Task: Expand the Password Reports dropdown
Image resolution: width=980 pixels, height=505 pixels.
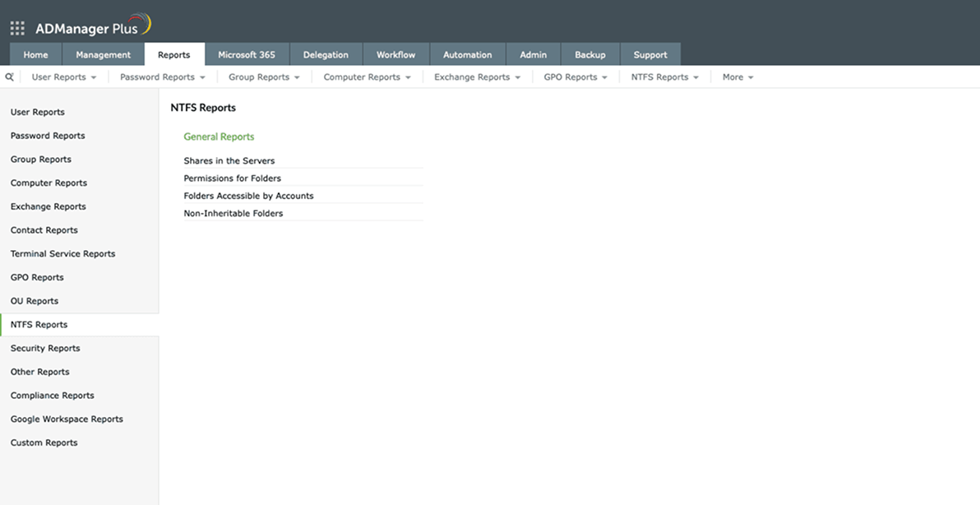Action: click(x=163, y=76)
